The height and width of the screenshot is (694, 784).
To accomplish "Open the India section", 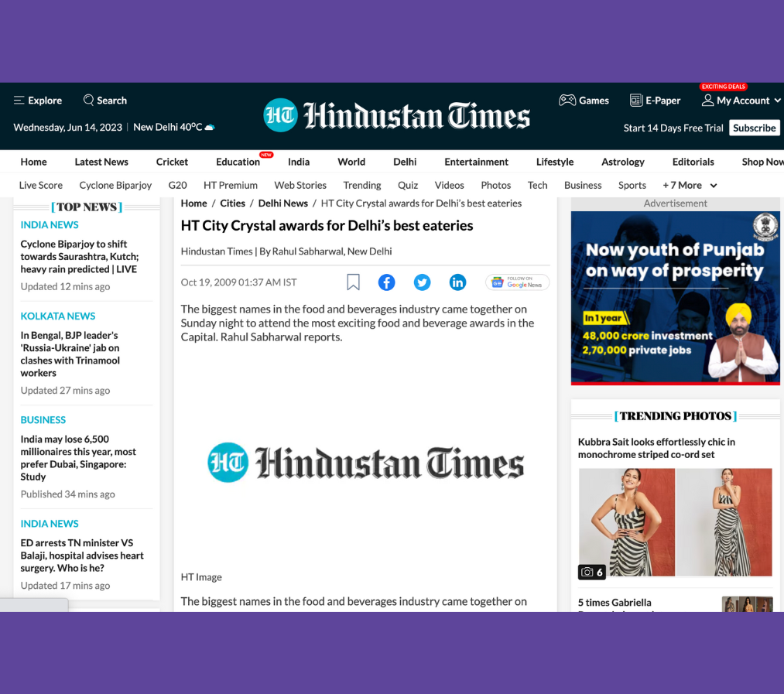I will pyautogui.click(x=299, y=162).
